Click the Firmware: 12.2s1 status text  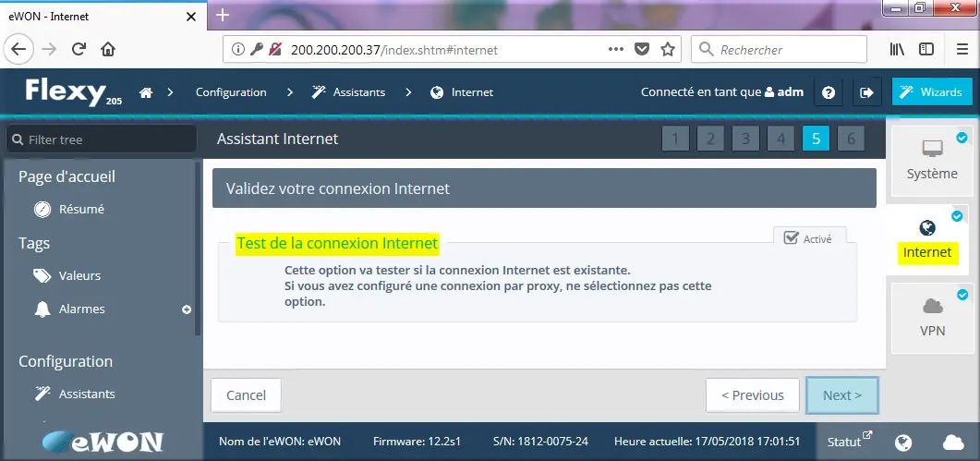coord(417,441)
